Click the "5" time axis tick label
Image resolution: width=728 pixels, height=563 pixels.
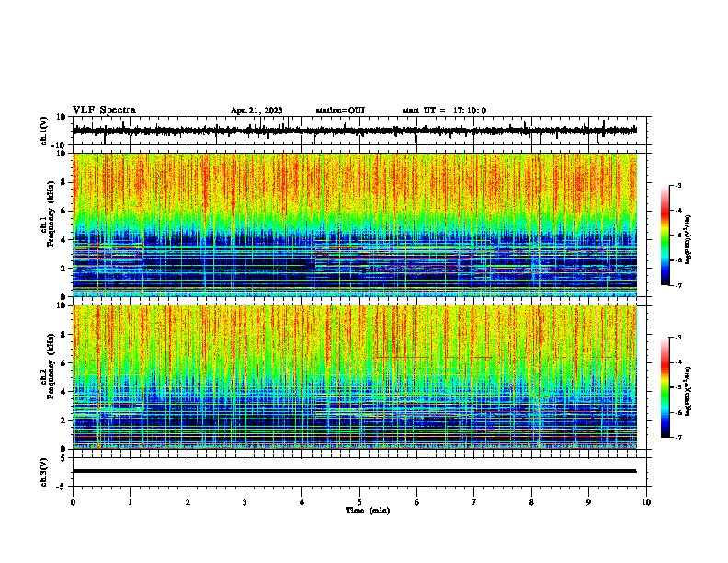point(359,502)
